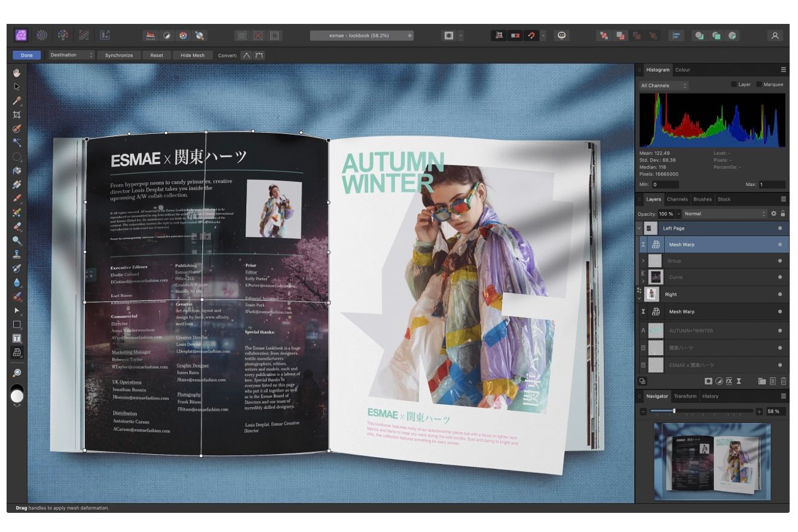This screenshot has width=798, height=532.
Task: Apply Auto Colours from the toolbar
Action: point(183,36)
